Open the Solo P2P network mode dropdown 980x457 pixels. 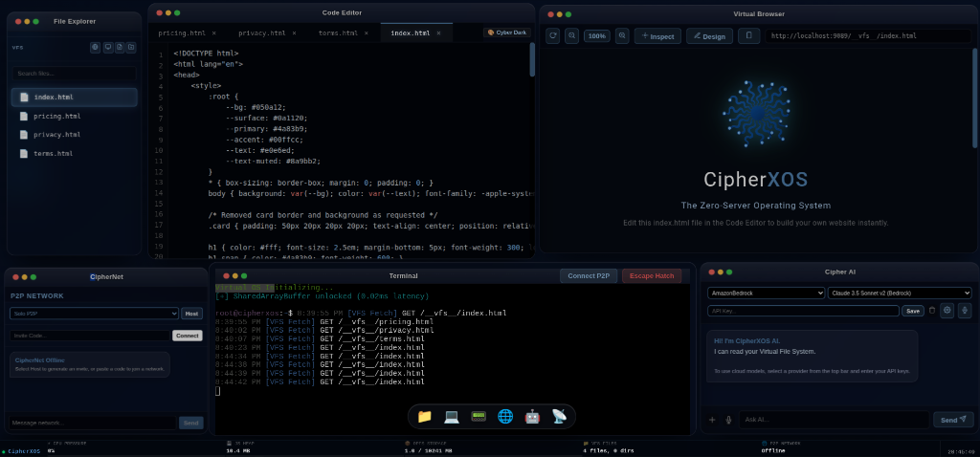pyautogui.click(x=94, y=314)
